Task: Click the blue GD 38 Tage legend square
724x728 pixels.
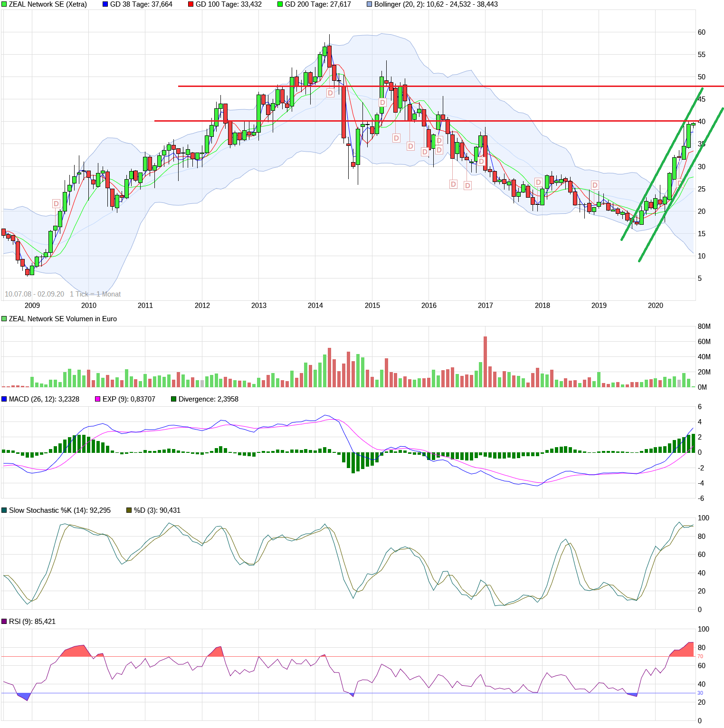Action: pos(105,4)
